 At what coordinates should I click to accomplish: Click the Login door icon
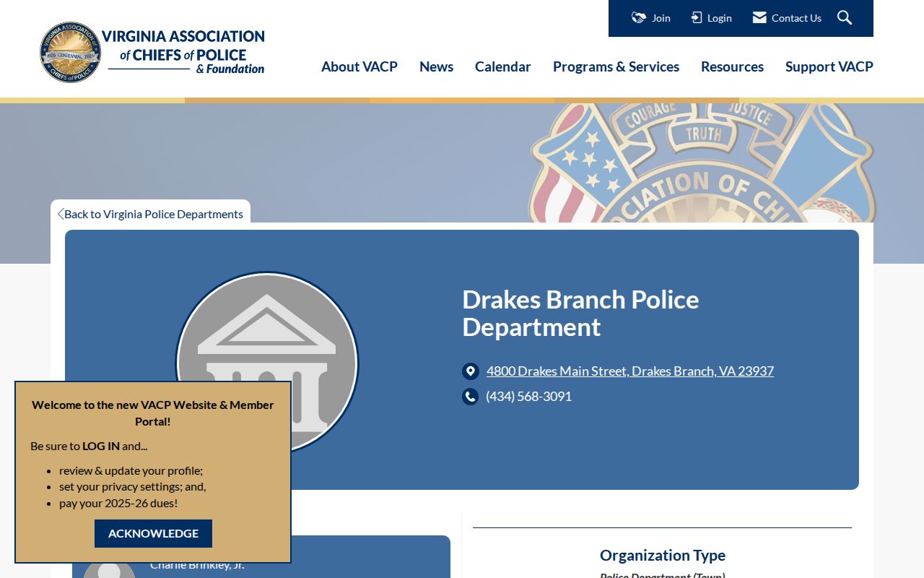pos(697,18)
